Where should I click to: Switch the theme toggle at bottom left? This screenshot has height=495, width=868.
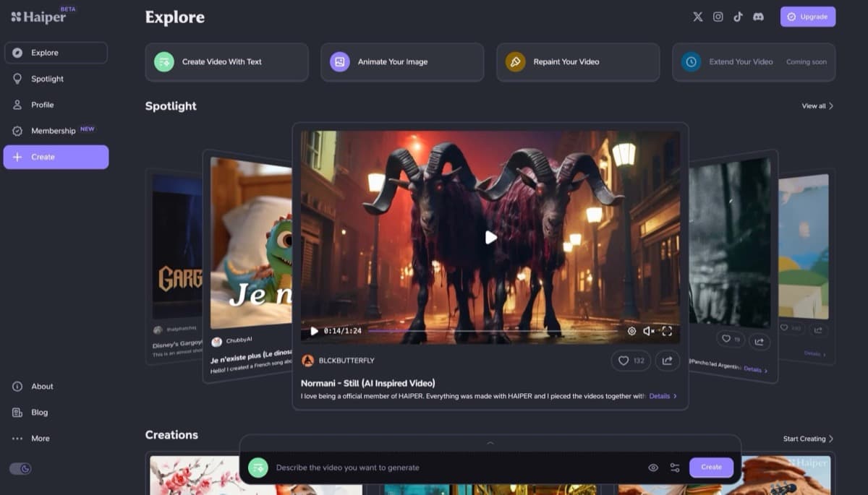(21, 468)
